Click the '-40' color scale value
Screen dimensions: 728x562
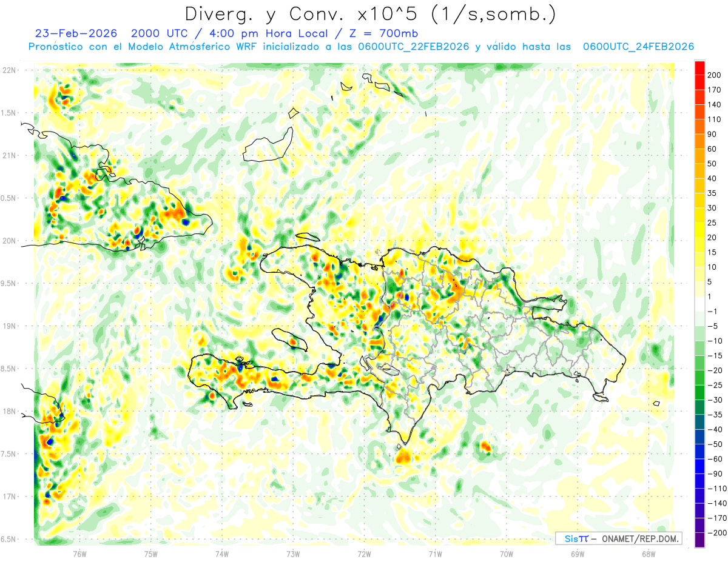(x=714, y=429)
